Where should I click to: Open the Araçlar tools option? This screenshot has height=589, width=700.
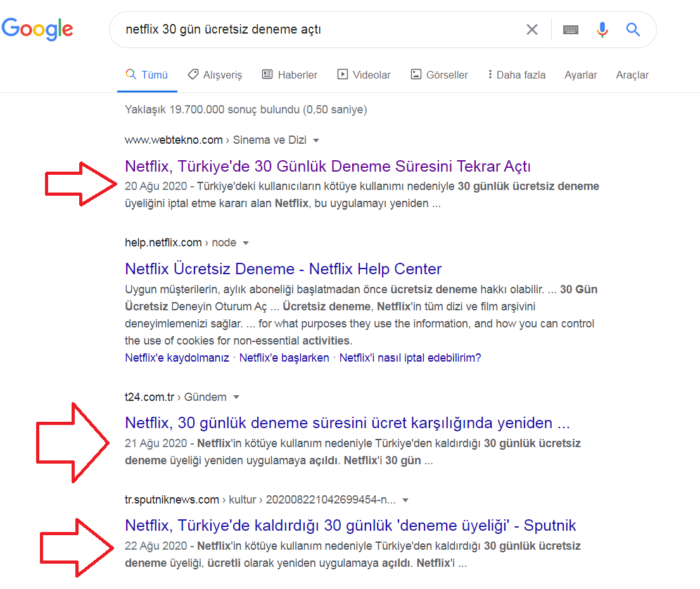632,75
